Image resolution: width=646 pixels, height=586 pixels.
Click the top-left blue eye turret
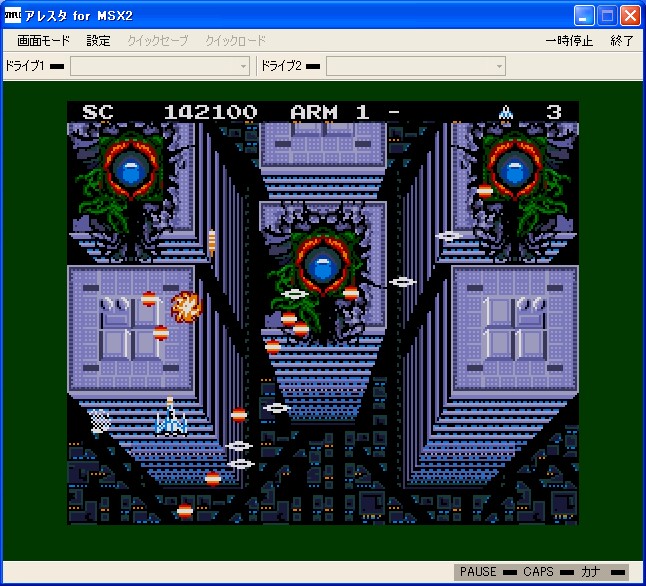(x=131, y=171)
